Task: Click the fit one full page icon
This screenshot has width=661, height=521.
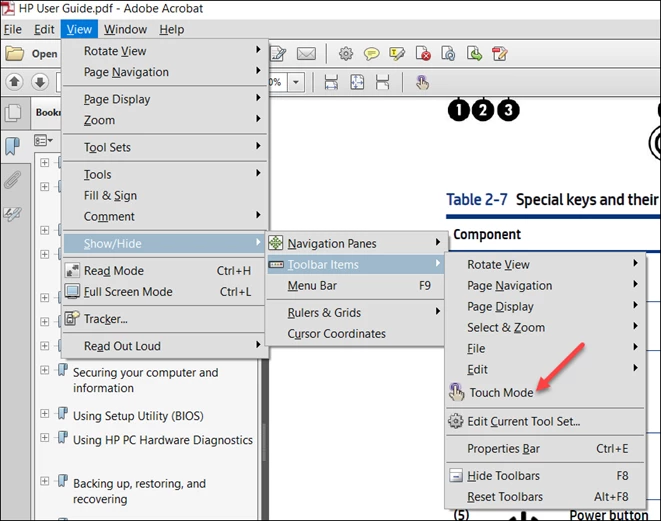Action: click(357, 82)
